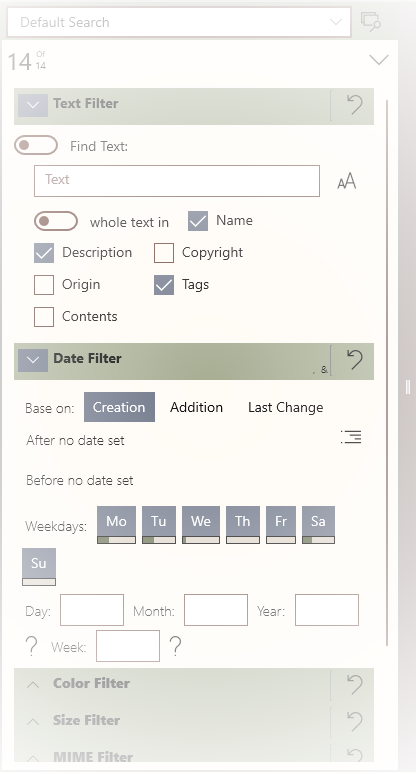The image size is (416, 774).
Task: Select Addition as date base
Action: (x=196, y=407)
